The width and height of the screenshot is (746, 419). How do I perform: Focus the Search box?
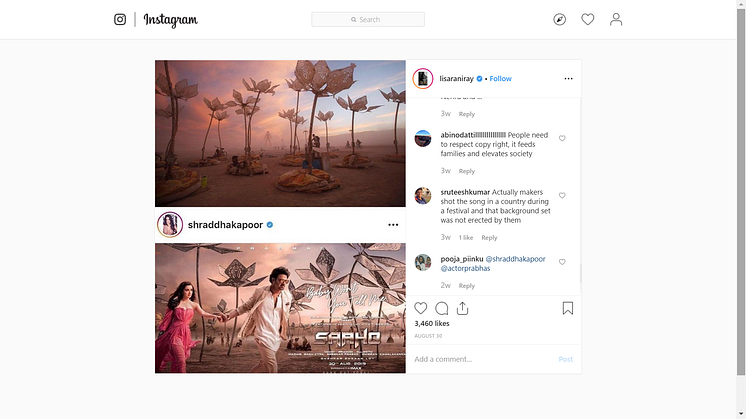point(368,19)
